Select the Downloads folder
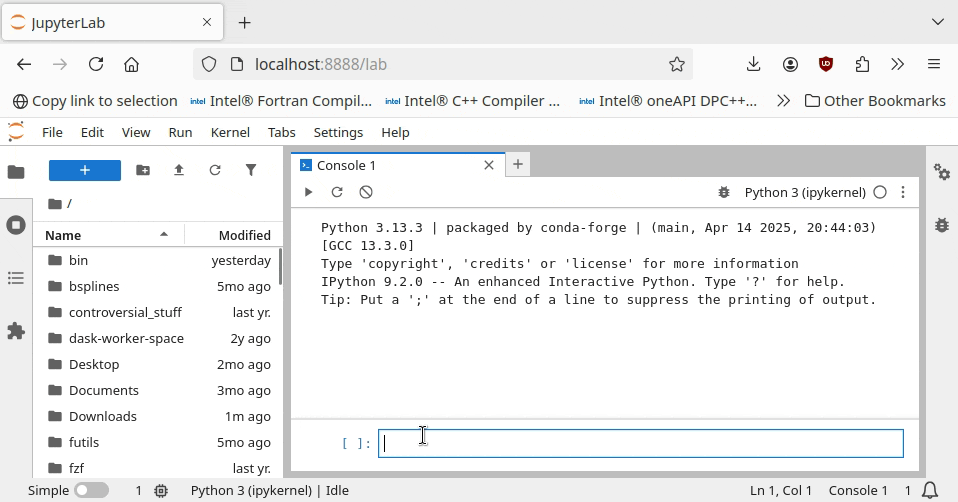 click(158, 417)
